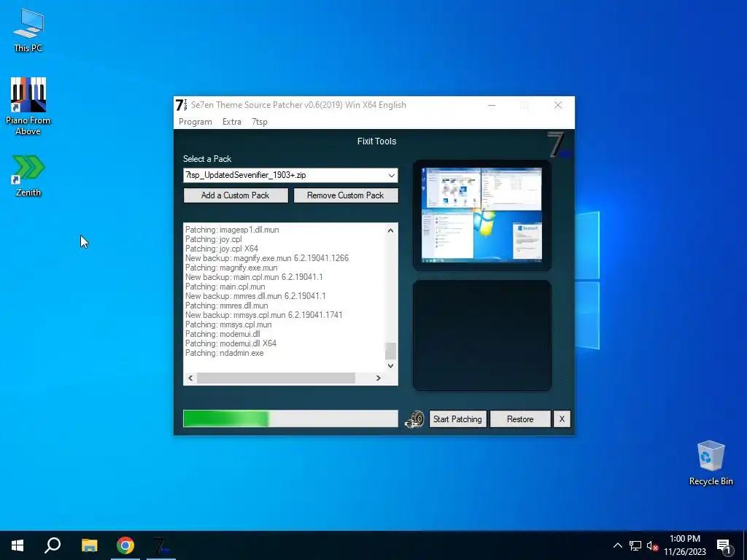Expand the Select a Pack dropdown
This screenshot has height=560, width=747.
click(391, 175)
